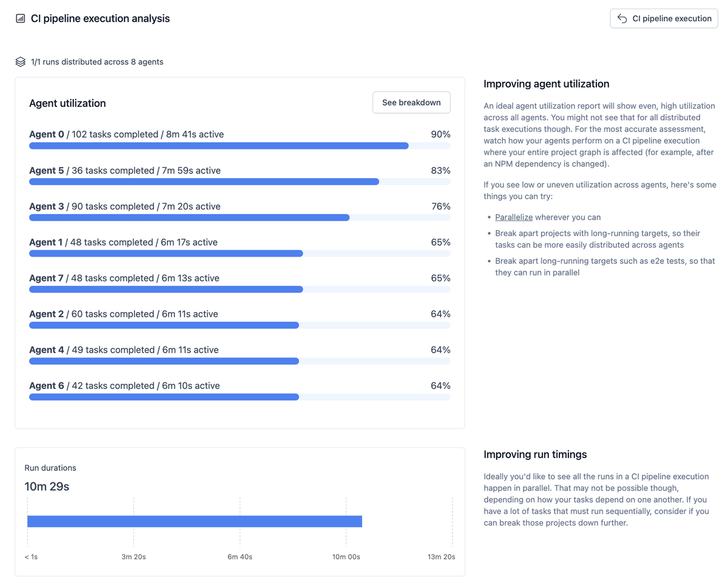Viewport: 728px width, 585px height.
Task: Select Agent 5 utilization progress bar
Action: 240,181
